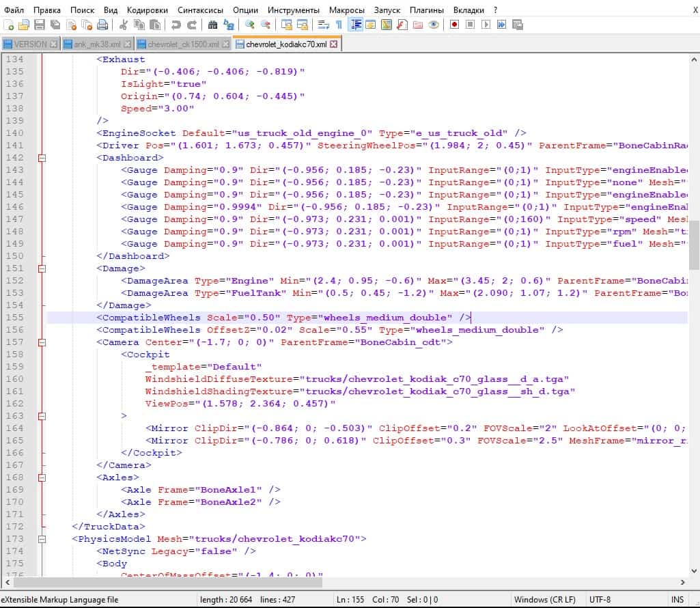Click the Zoom In magnifier icon
Image resolution: width=700 pixels, height=608 pixels.
pyautogui.click(x=250, y=25)
